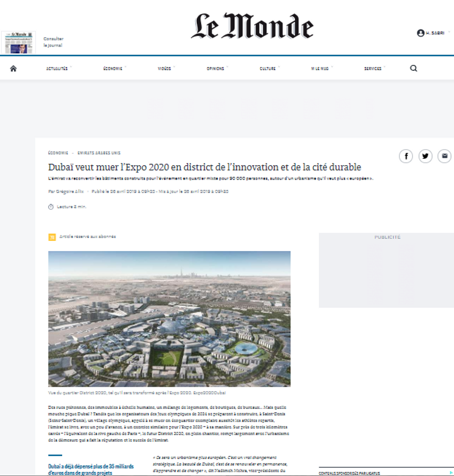Viewport: 454px width, 476px height.
Task: Open the Culture menu item
Action: point(268,69)
